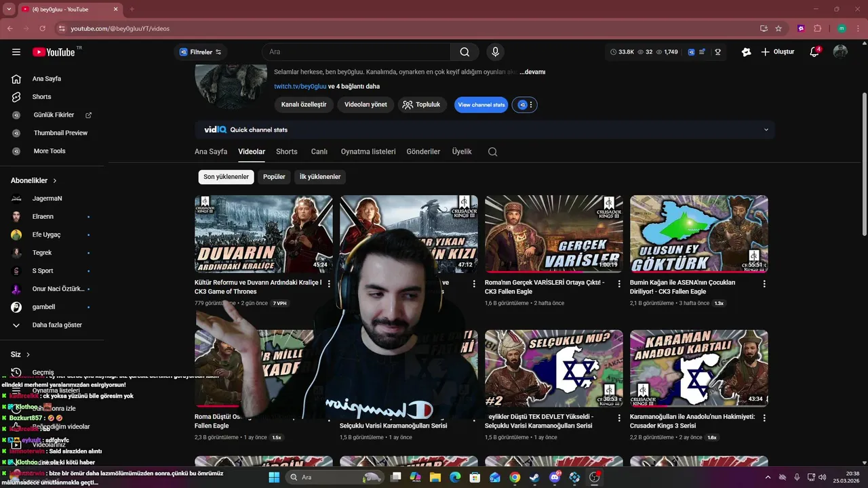Screen dimensions: 868x488
Task: Click the vidIQ icon next to View channel stats
Action: pyautogui.click(x=523, y=105)
